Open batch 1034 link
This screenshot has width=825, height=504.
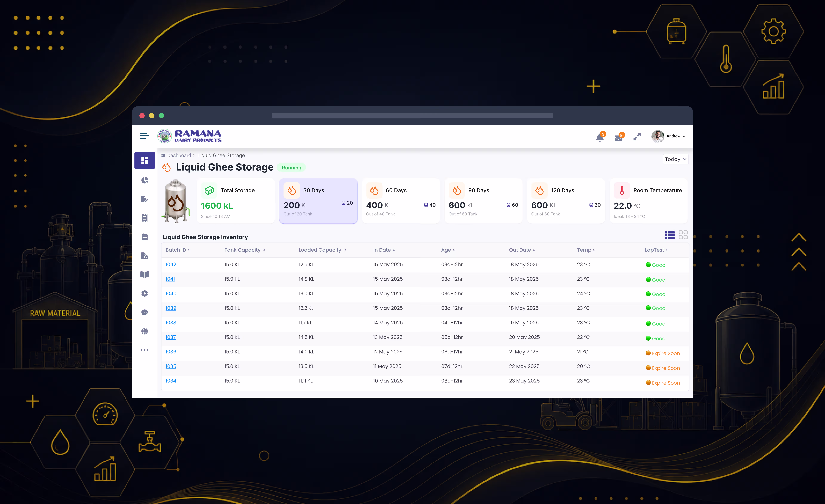pos(171,381)
